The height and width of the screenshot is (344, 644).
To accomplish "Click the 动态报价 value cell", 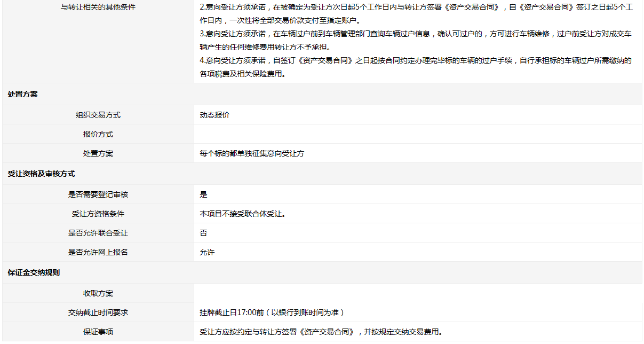I will point(215,115).
